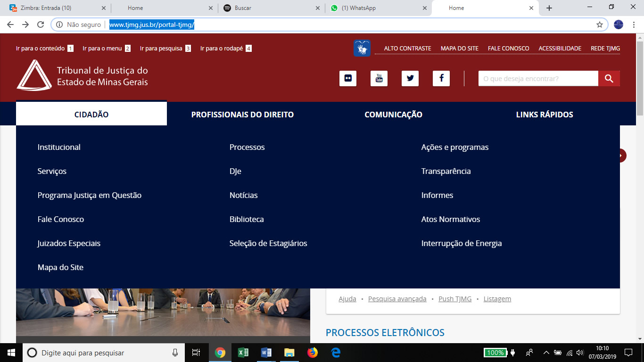644x362 pixels.
Task: Click the Twitter social icon
Action: pos(410,78)
